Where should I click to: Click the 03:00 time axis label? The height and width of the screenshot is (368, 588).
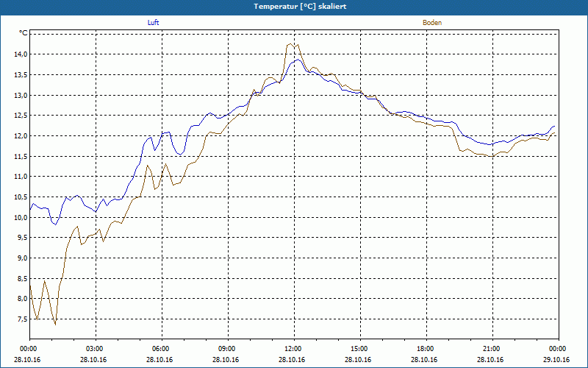[96, 349]
